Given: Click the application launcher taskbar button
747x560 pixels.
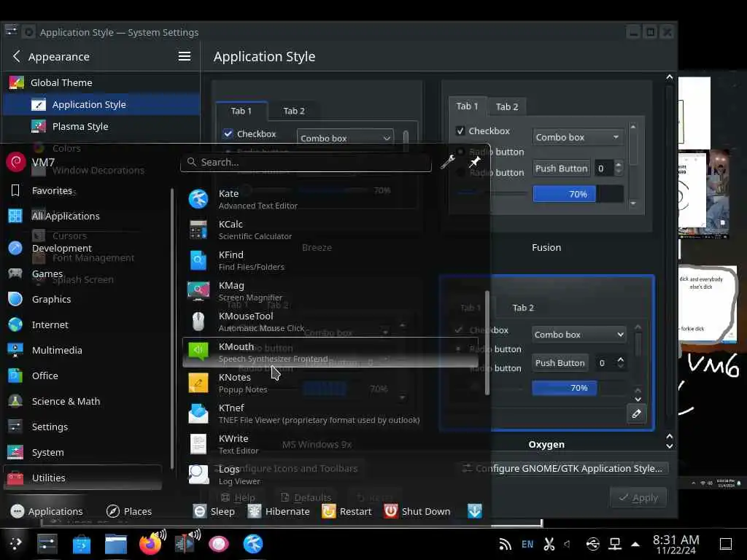Looking at the screenshot, I should 15,544.
